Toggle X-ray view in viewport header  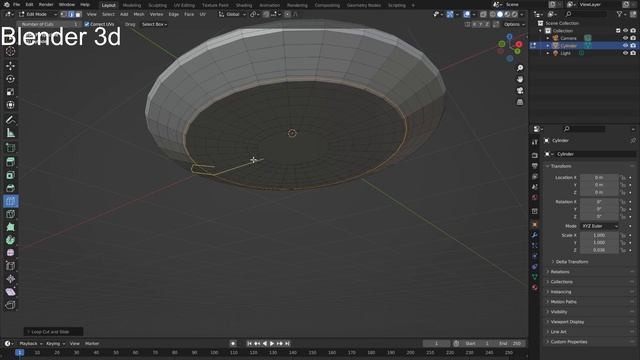(483, 14)
